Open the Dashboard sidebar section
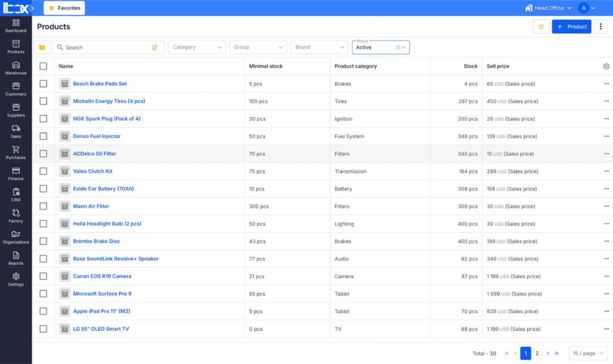613x364 pixels. pos(16,26)
